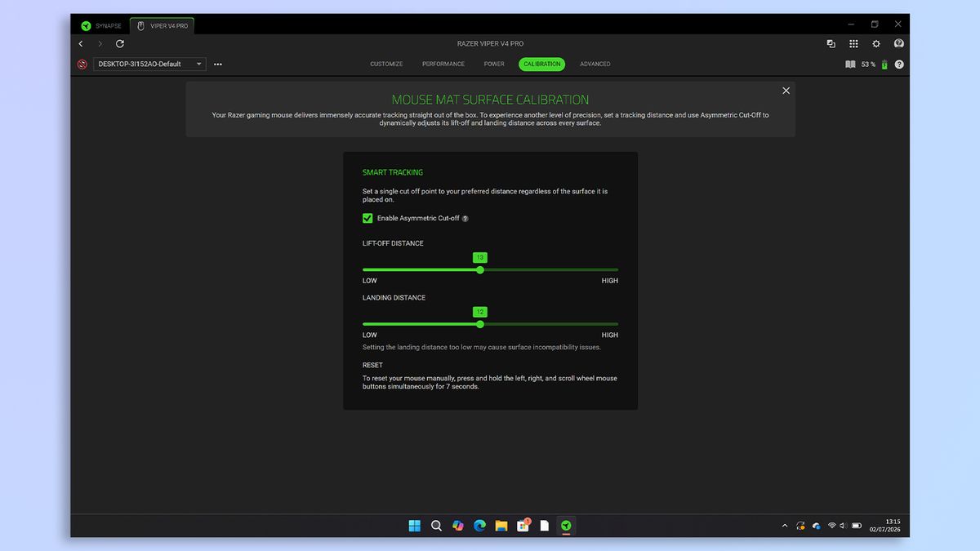Screen dimensions: 980x551
Task: Open the modules grid icon
Action: click(853, 44)
